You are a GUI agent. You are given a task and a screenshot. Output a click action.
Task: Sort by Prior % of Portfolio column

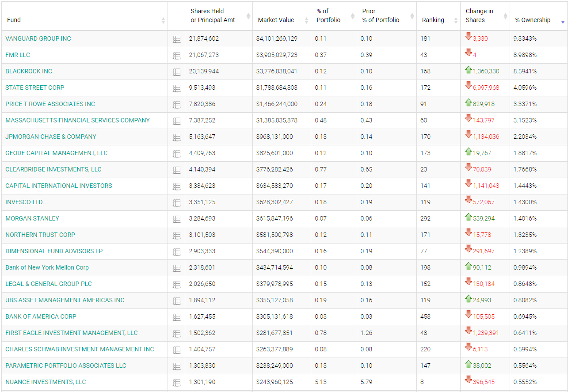(x=387, y=15)
